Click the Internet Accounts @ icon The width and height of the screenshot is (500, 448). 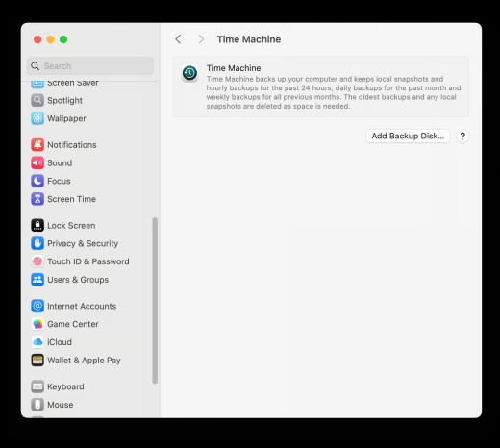37,306
